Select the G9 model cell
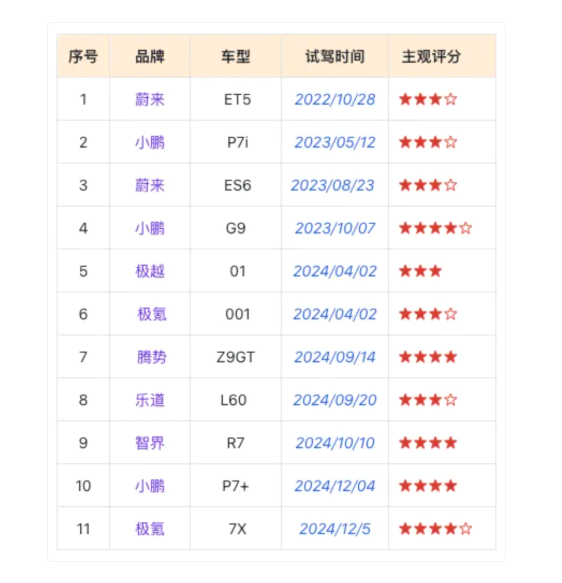This screenshot has width=562, height=583. coord(236,228)
